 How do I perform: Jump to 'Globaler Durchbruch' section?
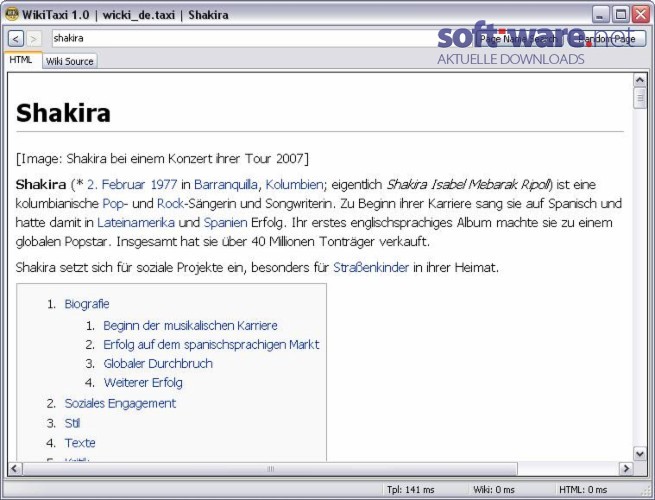click(x=158, y=363)
